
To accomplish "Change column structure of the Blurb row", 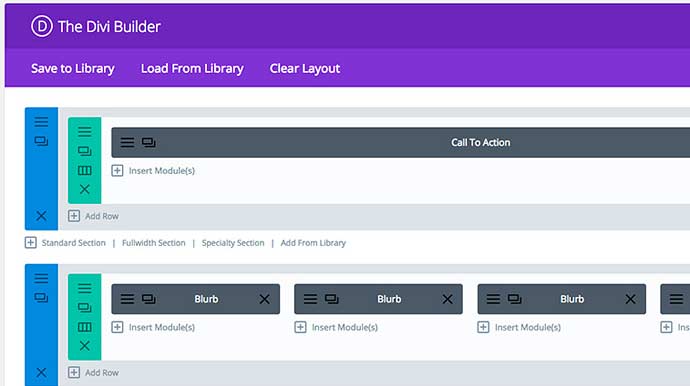I will [84, 327].
